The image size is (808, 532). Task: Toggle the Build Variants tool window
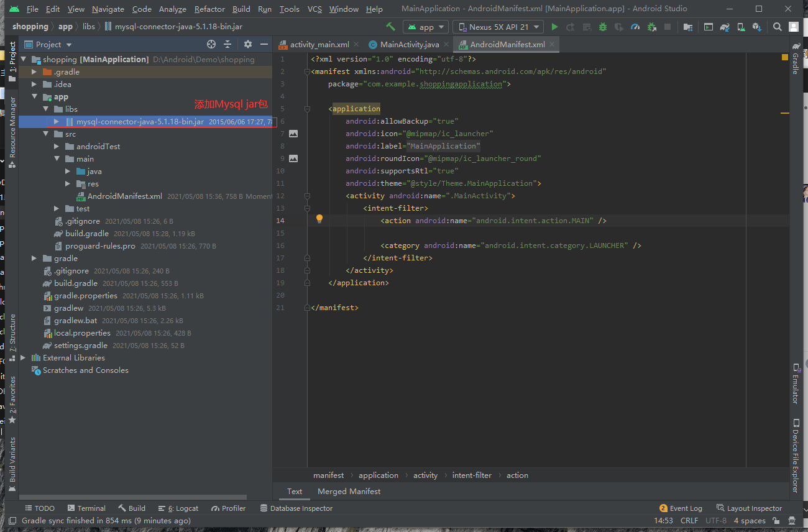pos(12,465)
